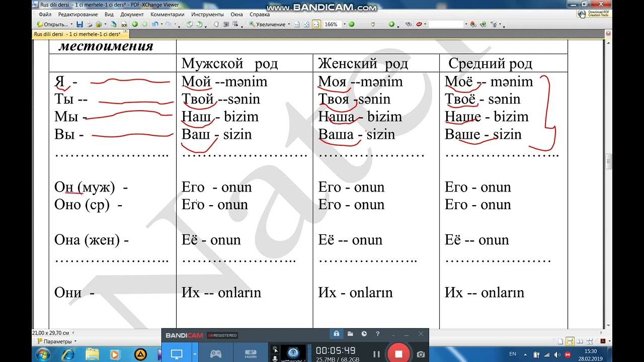Click the Print icon in the toolbar

pos(90,24)
